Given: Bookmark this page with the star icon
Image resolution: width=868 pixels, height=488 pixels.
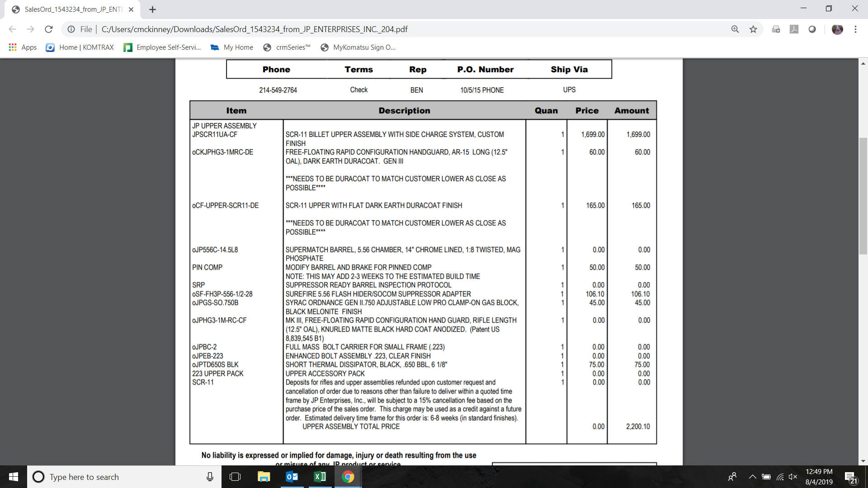Looking at the screenshot, I should (x=753, y=29).
